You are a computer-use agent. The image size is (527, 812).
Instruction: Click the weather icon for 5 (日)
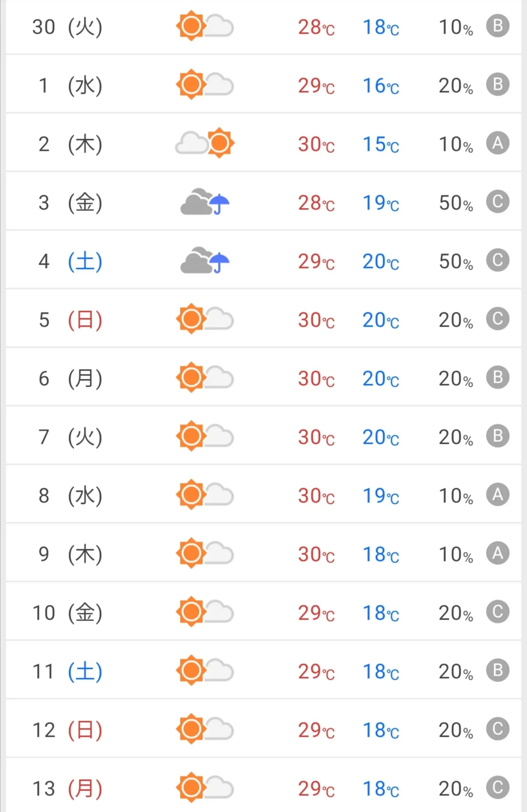tap(205, 319)
